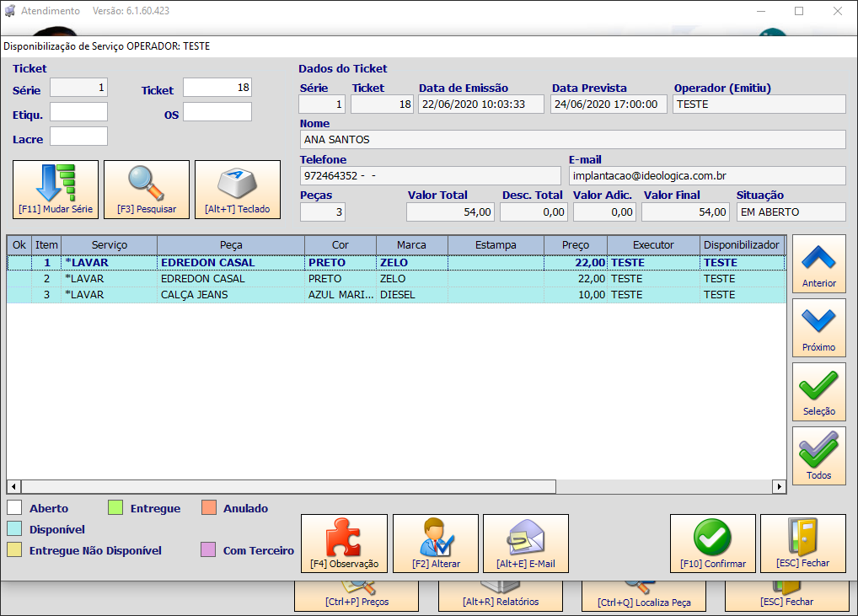Send ticket via Alt+E E-Mail envelope

[526, 544]
